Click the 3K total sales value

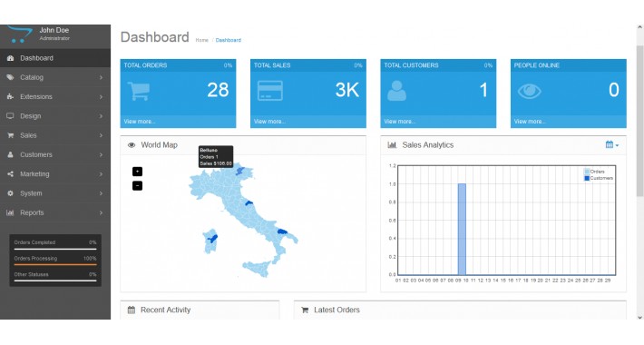pyautogui.click(x=347, y=90)
